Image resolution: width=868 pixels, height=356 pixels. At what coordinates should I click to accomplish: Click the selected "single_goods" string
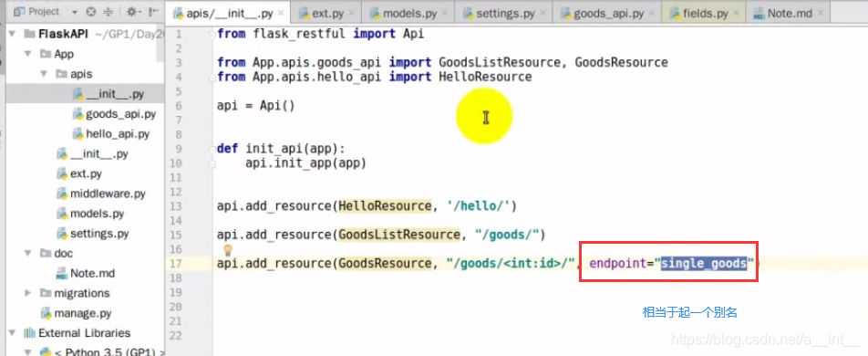point(704,264)
